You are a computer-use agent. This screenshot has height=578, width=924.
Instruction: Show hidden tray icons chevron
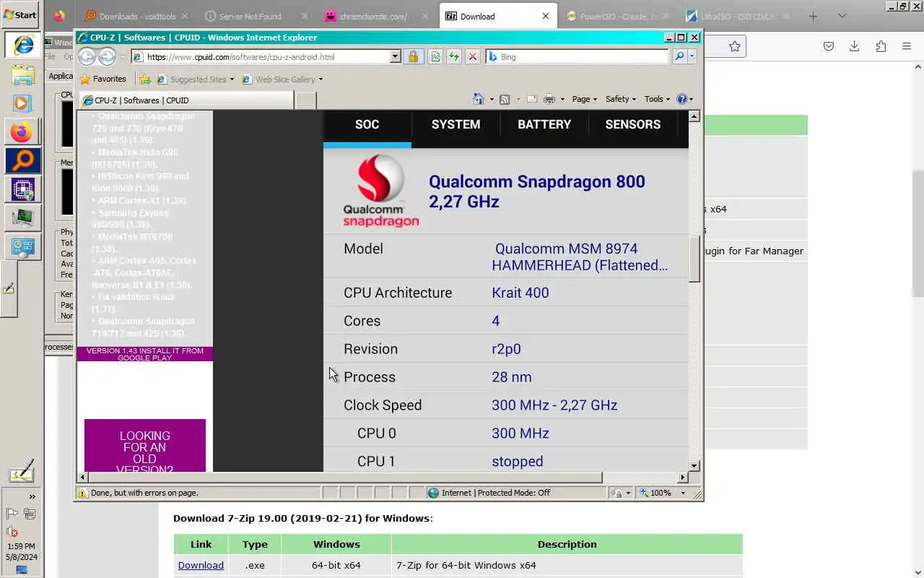tap(32, 496)
